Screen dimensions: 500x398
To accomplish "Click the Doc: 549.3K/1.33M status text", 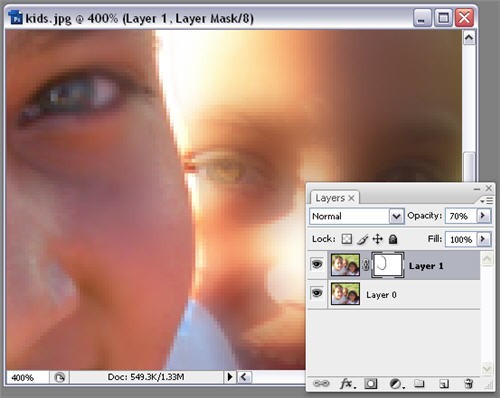I will [x=146, y=377].
